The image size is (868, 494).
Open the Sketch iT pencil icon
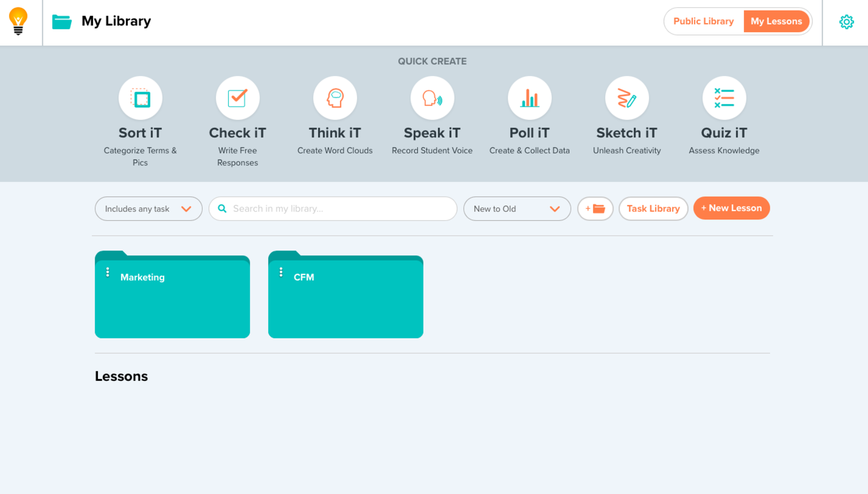click(626, 98)
